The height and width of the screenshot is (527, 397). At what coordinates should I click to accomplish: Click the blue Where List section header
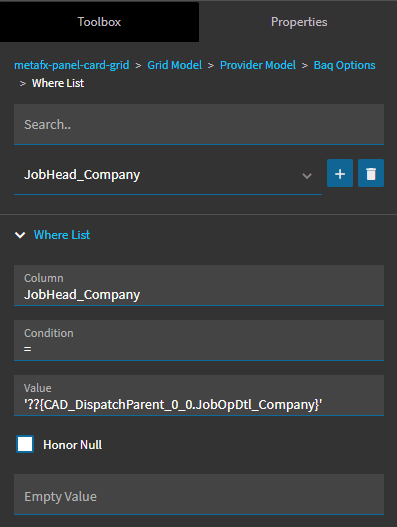[62, 235]
